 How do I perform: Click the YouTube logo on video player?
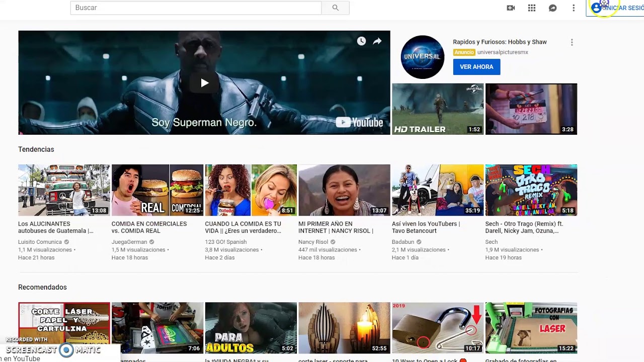[359, 122]
